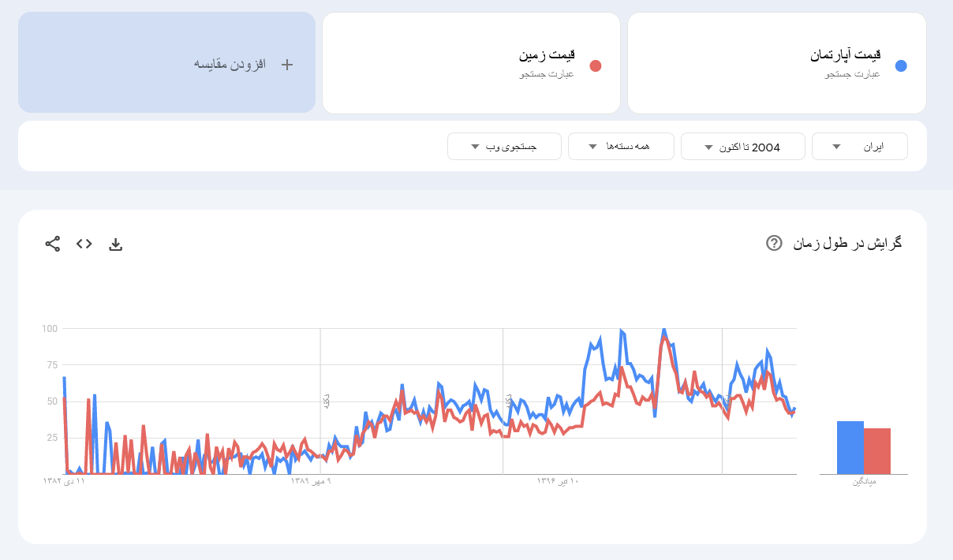Click the میانگین label under the bars
The image size is (953, 560).
point(864,480)
